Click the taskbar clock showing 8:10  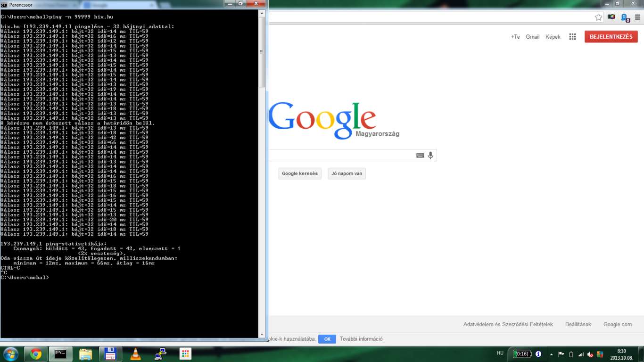(621, 354)
